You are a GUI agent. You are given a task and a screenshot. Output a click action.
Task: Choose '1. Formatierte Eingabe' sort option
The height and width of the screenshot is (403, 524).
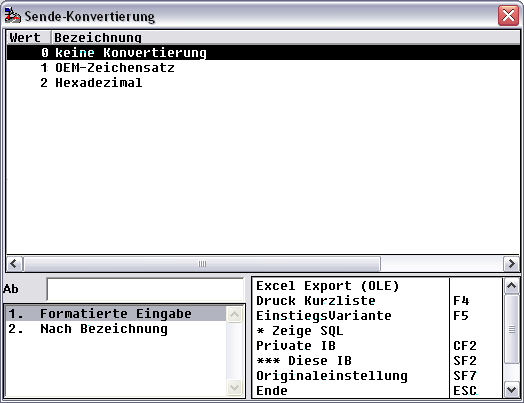click(116, 314)
